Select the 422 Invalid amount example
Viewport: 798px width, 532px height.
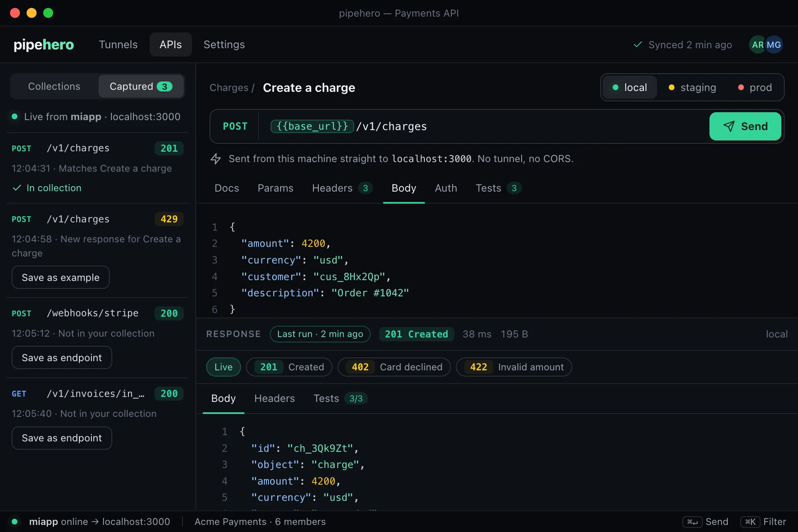514,367
